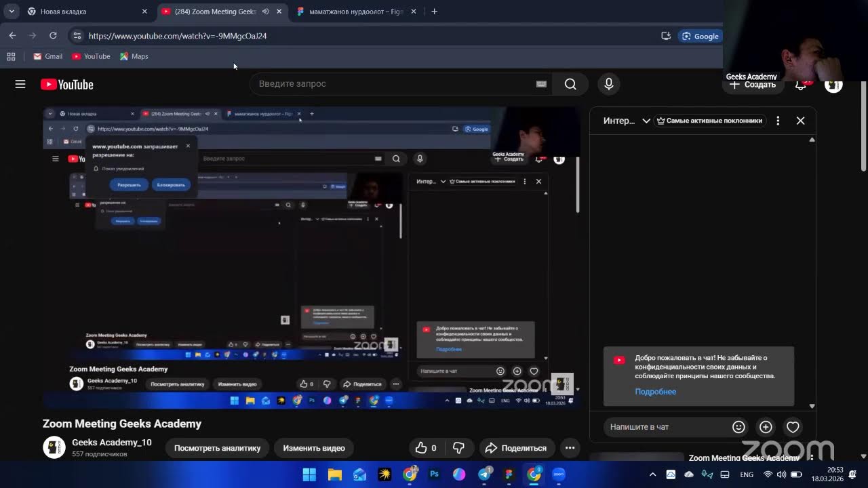Follow the Подробнее link in chat
This screenshot has height=488, width=868.
coord(655,392)
